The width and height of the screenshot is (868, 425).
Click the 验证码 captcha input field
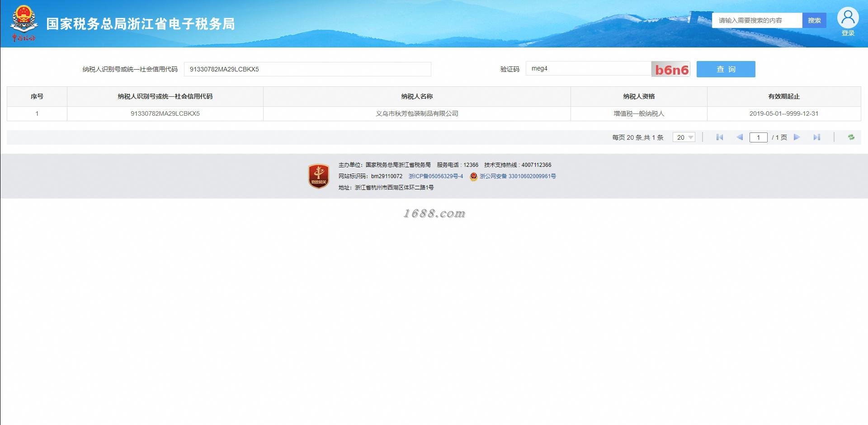click(x=588, y=69)
